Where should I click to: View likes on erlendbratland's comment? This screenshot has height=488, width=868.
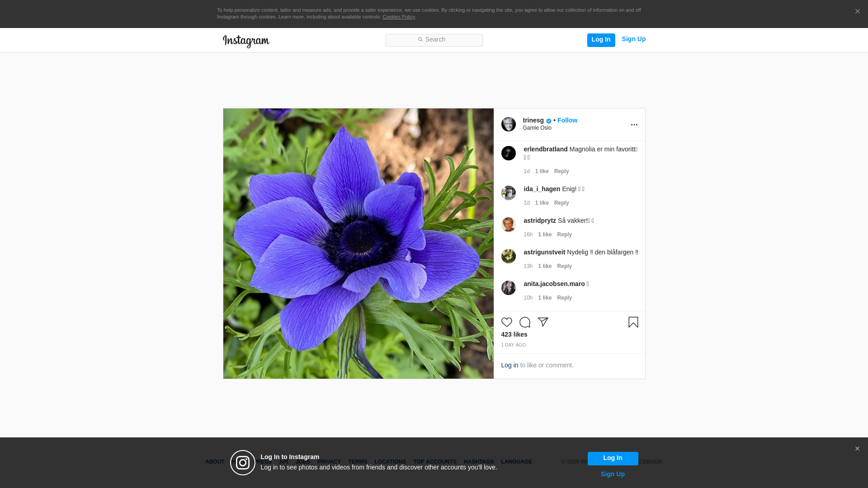pos(542,171)
